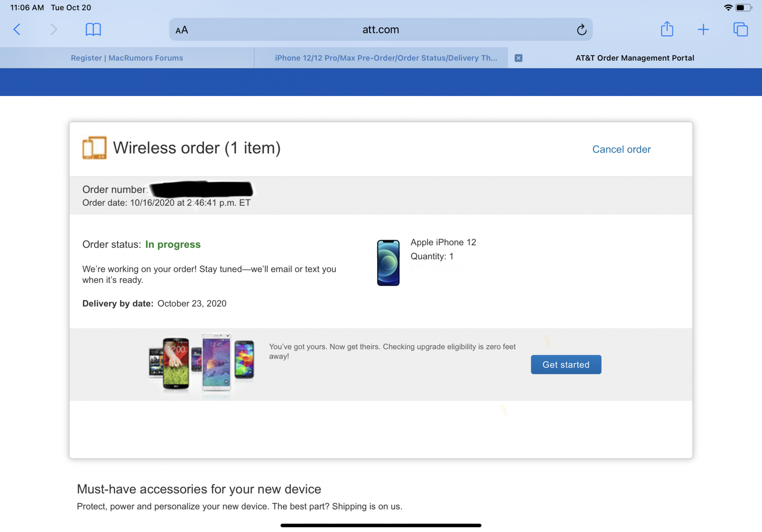The image size is (762, 532).
Task: Select the 'Order number:' label
Action: (115, 189)
